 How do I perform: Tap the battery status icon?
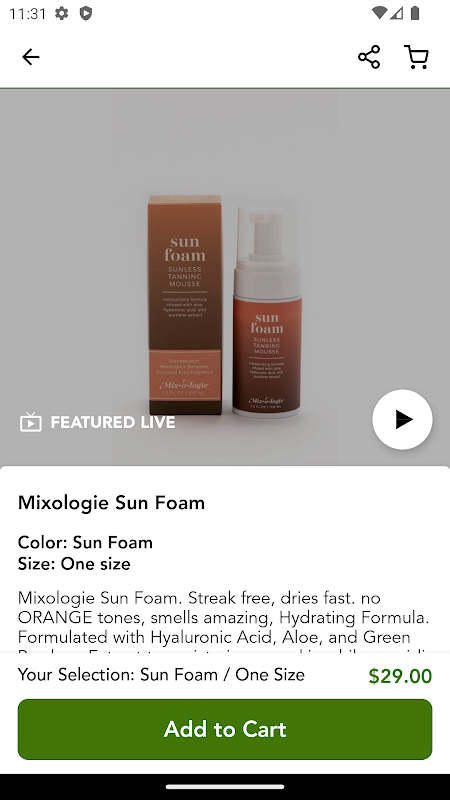[415, 13]
